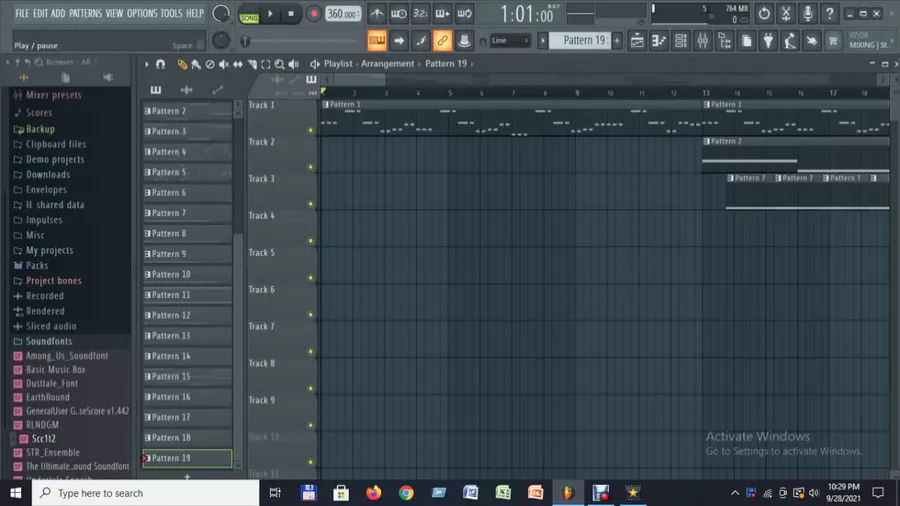Select the playback speaker tool
Viewport: 900px width, 506px height.
pyautogui.click(x=293, y=64)
